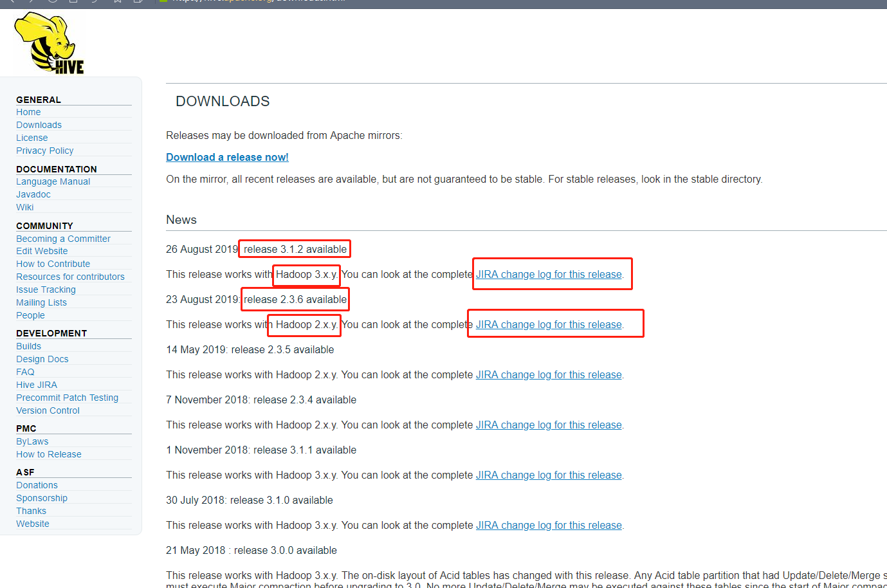The width and height of the screenshot is (887, 588).
Task: Click the Thanks link
Action: coord(31,511)
